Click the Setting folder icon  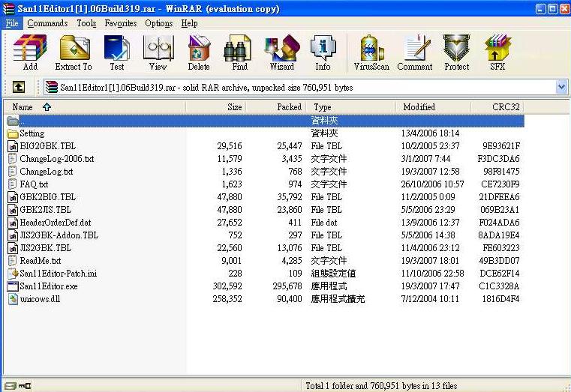[x=13, y=133]
